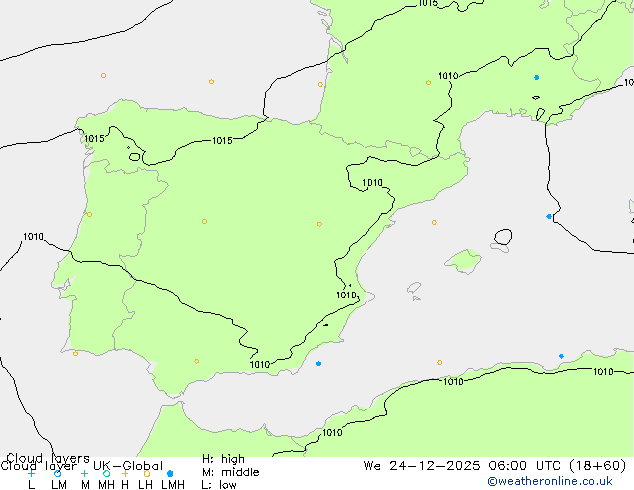Select the orange marker in east-central Spain
This screenshot has width=634, height=490.
point(319,224)
